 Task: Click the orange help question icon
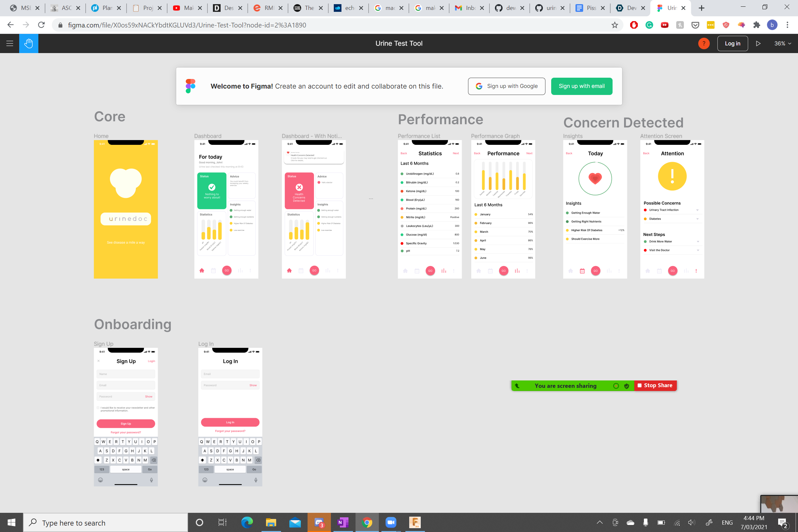pyautogui.click(x=704, y=43)
